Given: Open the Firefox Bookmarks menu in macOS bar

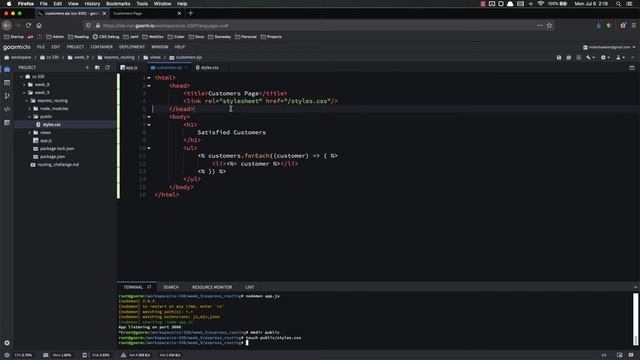Looking at the screenshot, I should 118,4.
